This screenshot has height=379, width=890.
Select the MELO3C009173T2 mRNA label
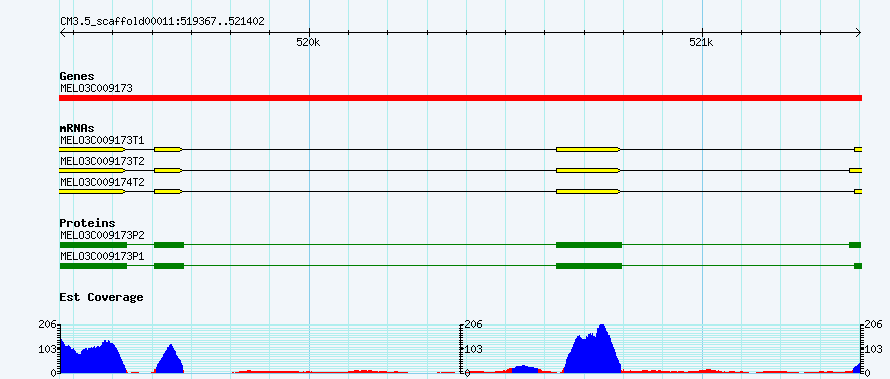point(102,162)
